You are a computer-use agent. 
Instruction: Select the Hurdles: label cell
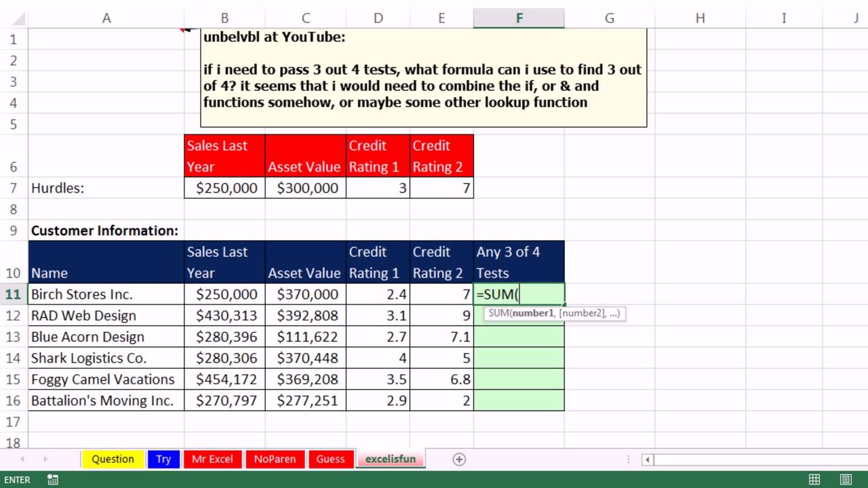coord(106,188)
